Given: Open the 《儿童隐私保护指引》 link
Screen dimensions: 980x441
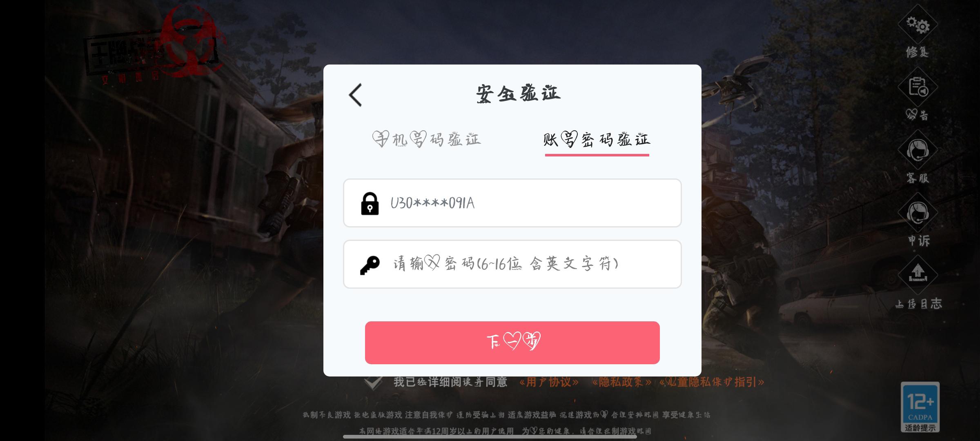Looking at the screenshot, I should [x=712, y=382].
